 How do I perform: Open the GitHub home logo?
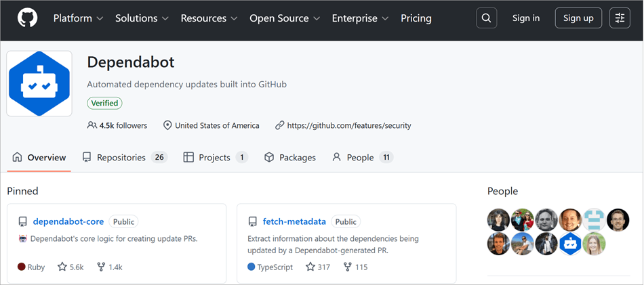[x=28, y=18]
